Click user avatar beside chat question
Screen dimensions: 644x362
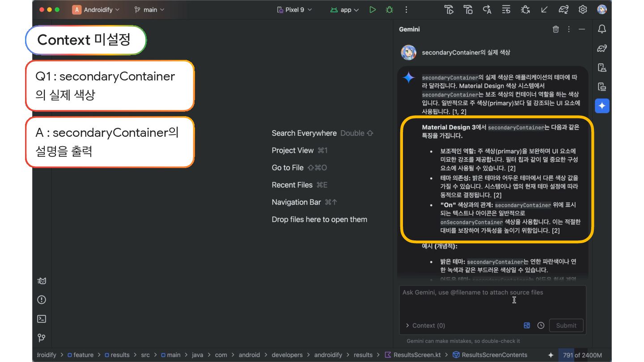point(409,52)
